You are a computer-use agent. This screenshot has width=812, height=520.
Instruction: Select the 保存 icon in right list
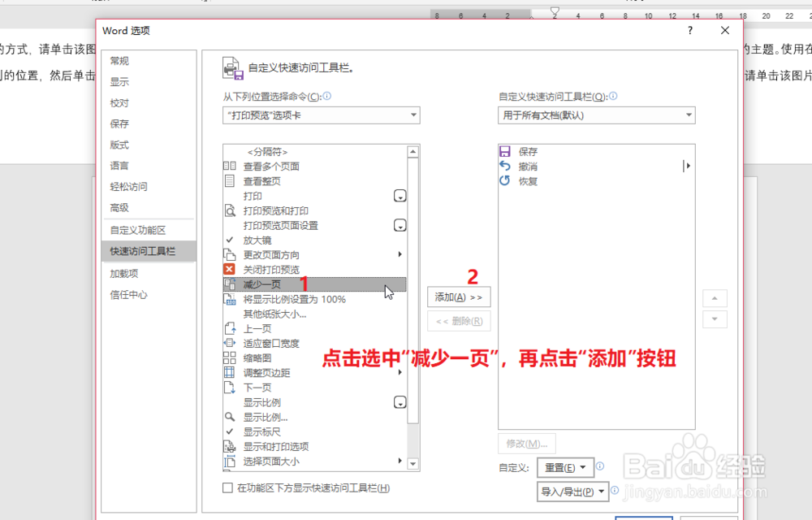click(505, 151)
